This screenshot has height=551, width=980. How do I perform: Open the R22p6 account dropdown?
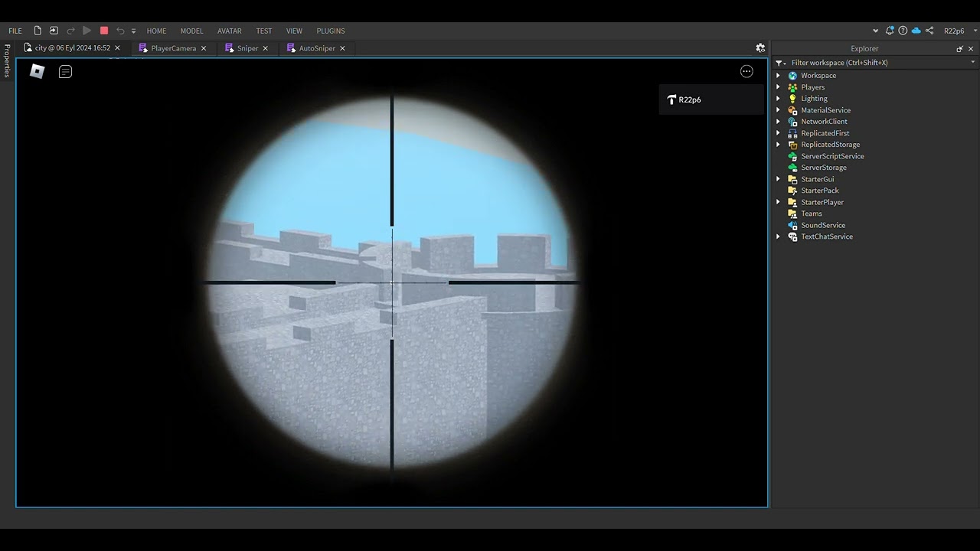coord(959,31)
